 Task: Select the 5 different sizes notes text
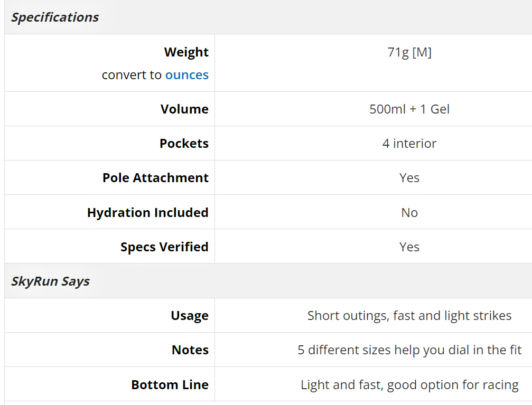point(409,350)
